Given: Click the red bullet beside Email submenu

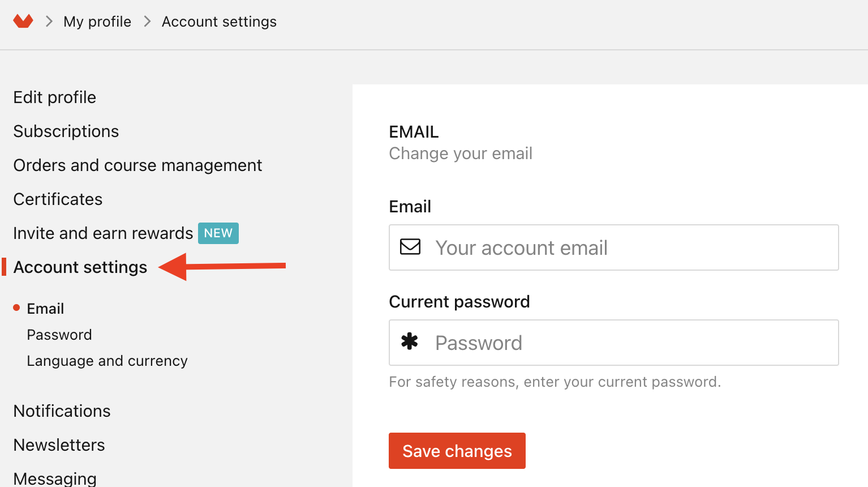Looking at the screenshot, I should [16, 307].
